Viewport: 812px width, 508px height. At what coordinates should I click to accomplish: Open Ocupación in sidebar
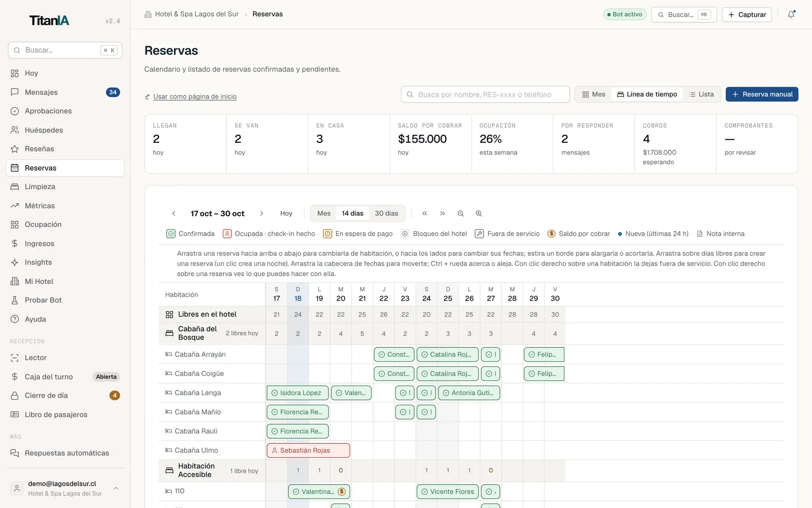pyautogui.click(x=65, y=225)
